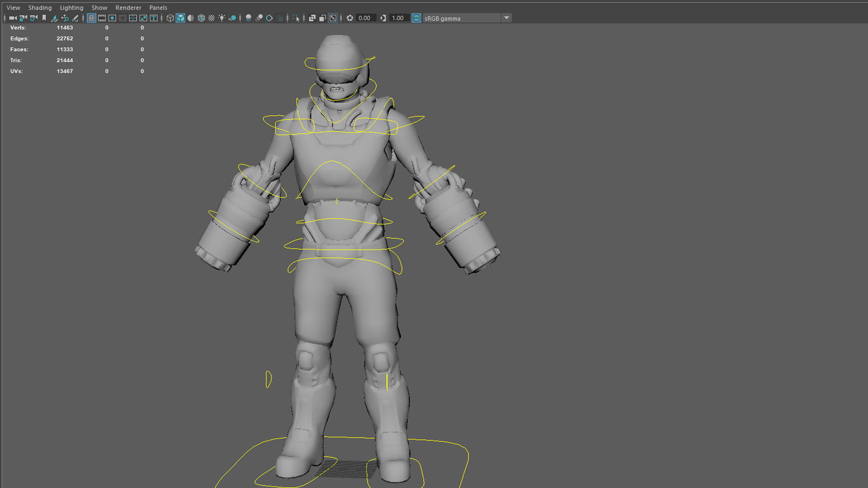Toggle the highlighted X-Ray Joints icon
The height and width of the screenshot is (488, 868).
pos(333,18)
